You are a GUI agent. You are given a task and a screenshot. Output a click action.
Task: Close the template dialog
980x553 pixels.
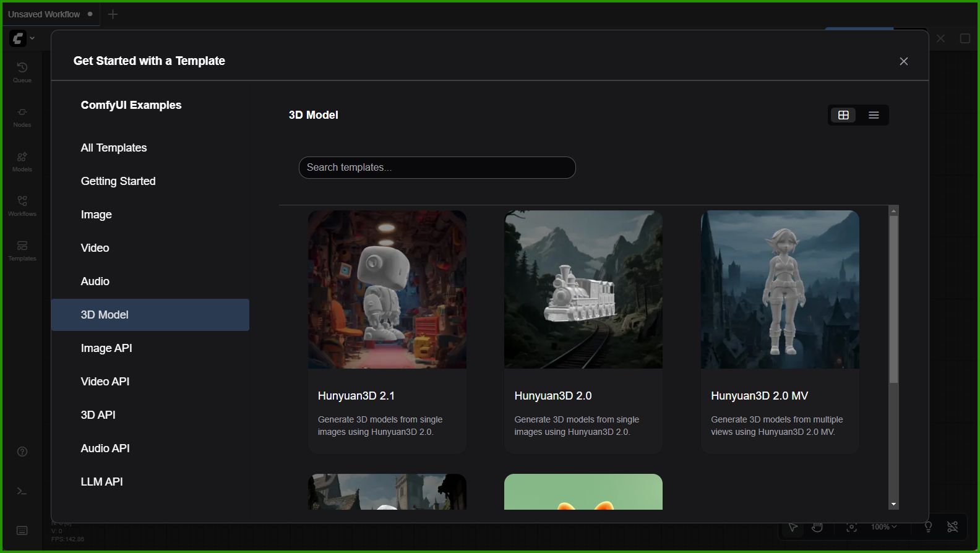tap(904, 61)
